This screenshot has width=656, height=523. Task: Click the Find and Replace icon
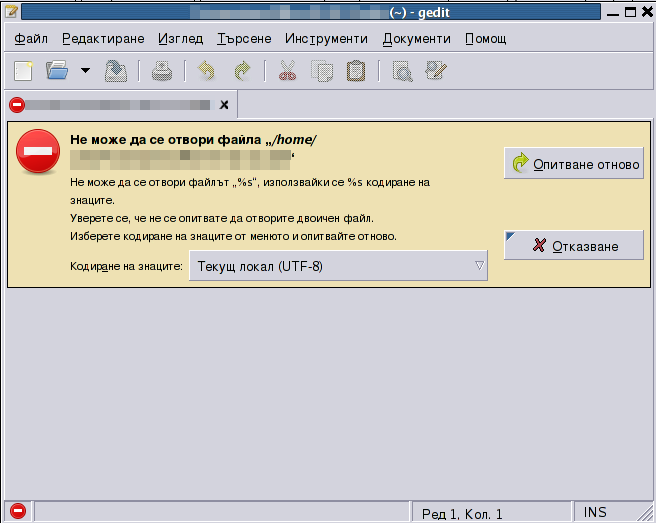[x=435, y=71]
